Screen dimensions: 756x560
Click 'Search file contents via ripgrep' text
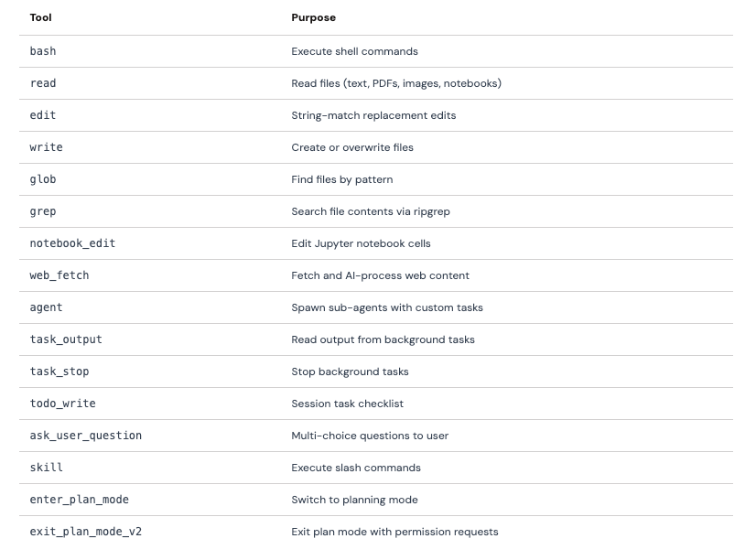coord(371,211)
